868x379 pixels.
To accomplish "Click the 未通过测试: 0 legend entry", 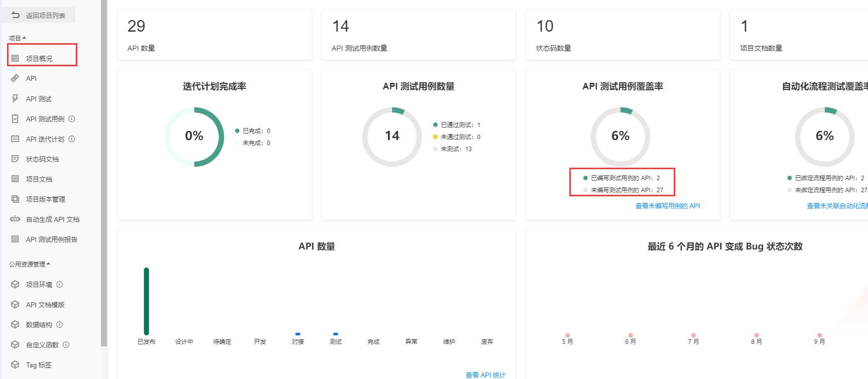I will 456,137.
